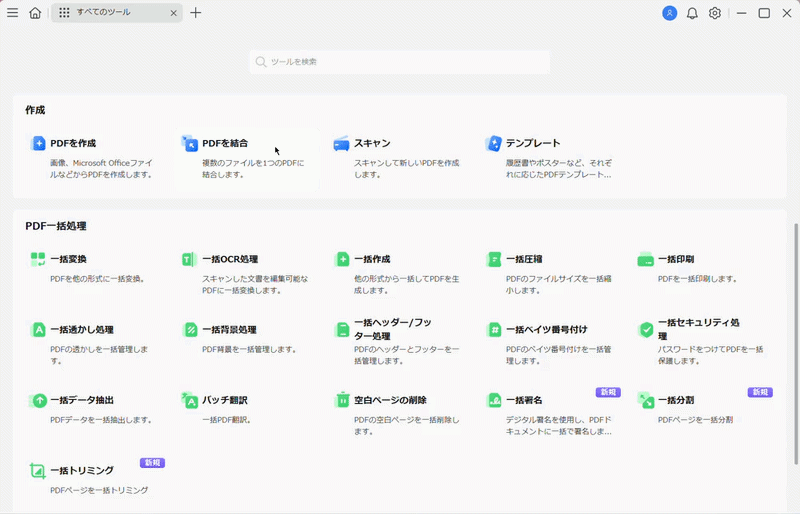The width and height of the screenshot is (800, 514).
Task: Click the 一括分割 icon
Action: [645, 400]
